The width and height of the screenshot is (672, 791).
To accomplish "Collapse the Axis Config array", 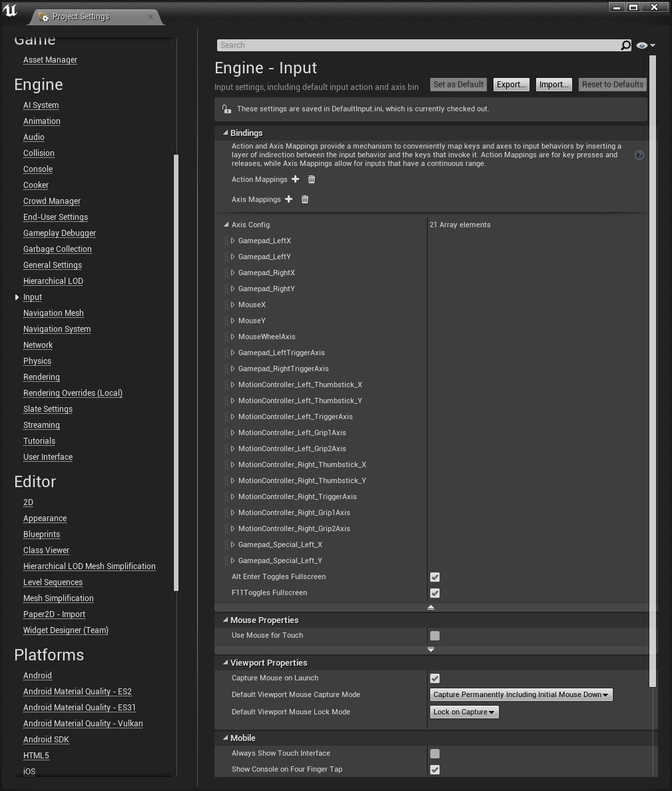I will click(x=226, y=225).
